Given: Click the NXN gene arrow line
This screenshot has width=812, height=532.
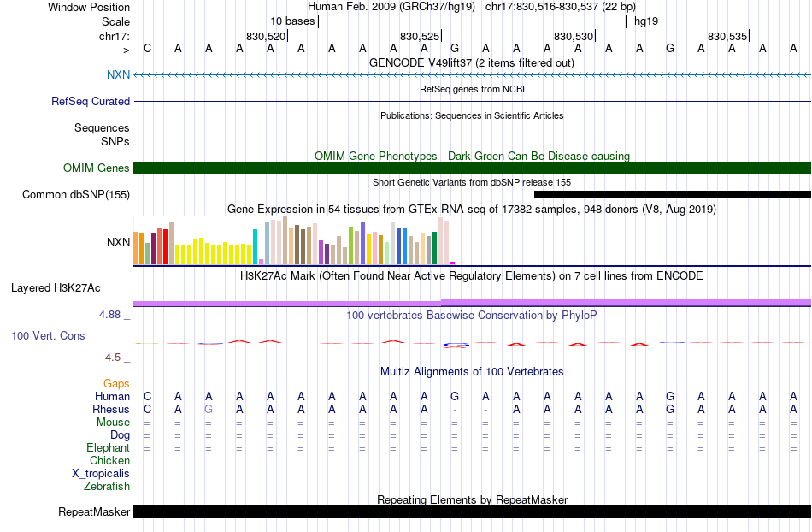Looking at the screenshot, I should pyautogui.click(x=472, y=75).
